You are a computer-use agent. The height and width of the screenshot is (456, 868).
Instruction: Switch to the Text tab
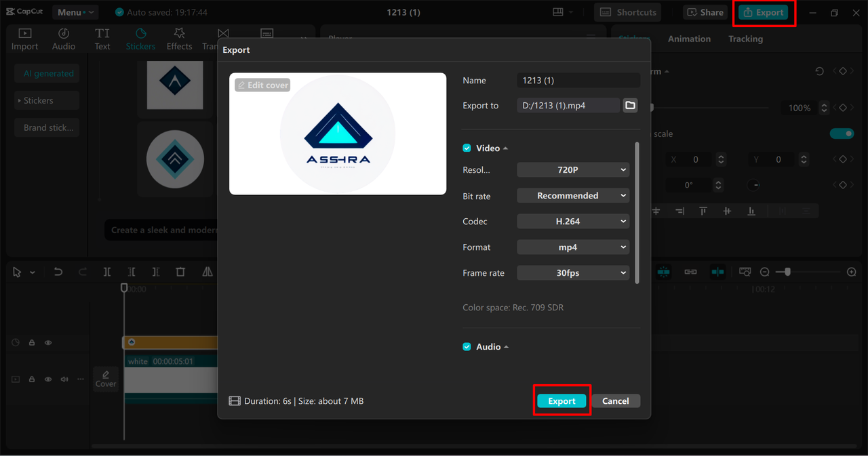coord(102,39)
